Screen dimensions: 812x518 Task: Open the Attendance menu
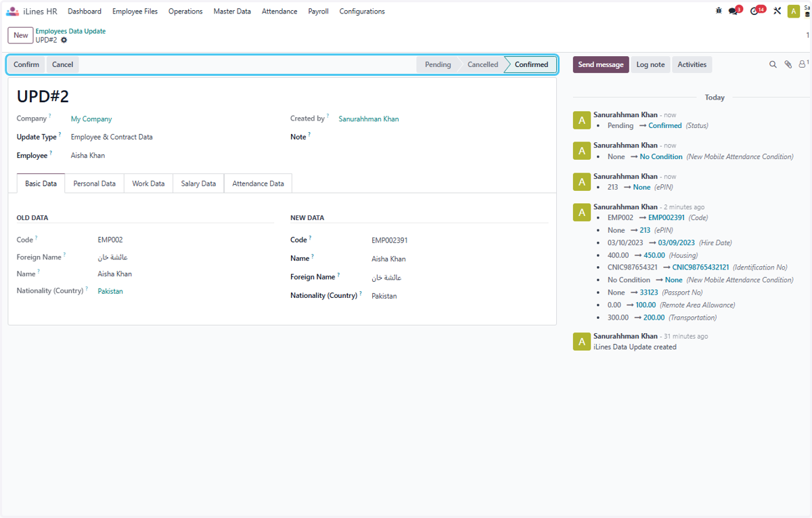click(x=279, y=12)
